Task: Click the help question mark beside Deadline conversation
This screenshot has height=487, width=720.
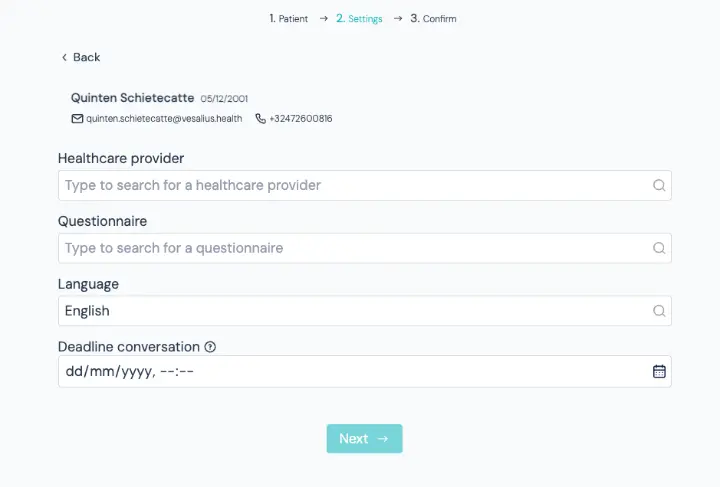Action: click(x=210, y=347)
